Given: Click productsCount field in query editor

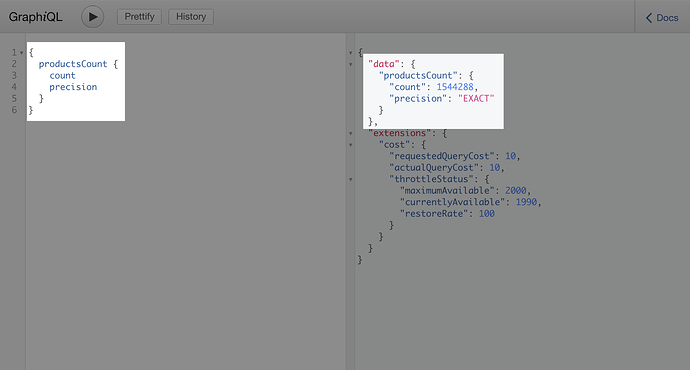Looking at the screenshot, I should 73,64.
